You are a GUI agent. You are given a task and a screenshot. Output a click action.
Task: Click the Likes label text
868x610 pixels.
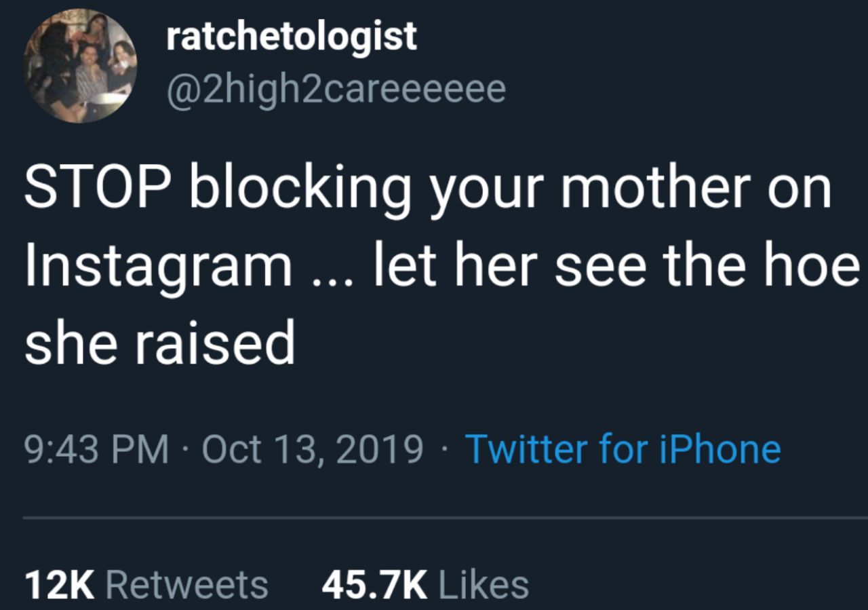484,585
